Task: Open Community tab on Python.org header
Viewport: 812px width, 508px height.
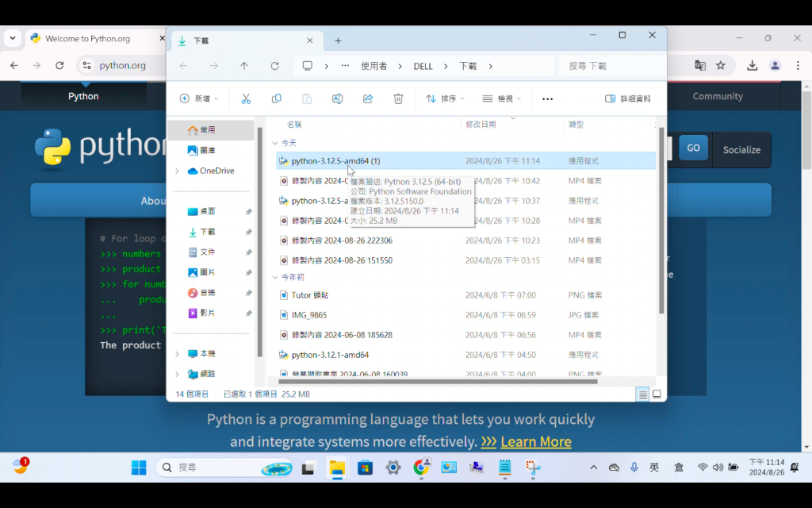Action: pos(717,96)
